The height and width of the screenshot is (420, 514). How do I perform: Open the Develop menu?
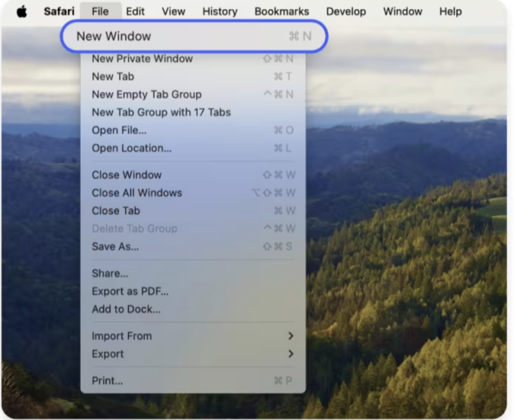346,12
